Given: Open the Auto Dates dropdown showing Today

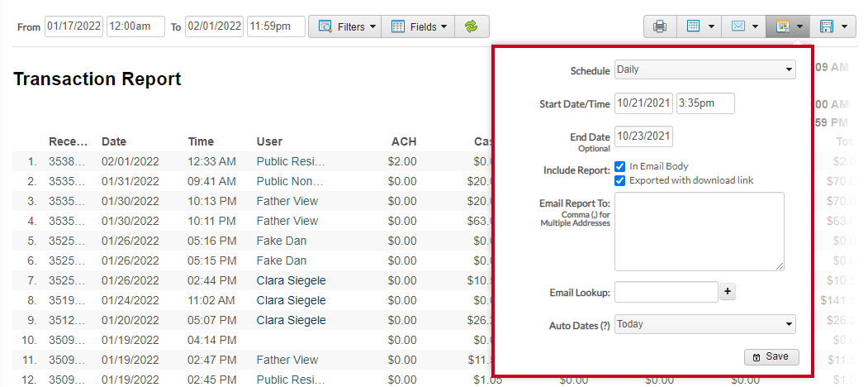Looking at the screenshot, I should pos(705,324).
